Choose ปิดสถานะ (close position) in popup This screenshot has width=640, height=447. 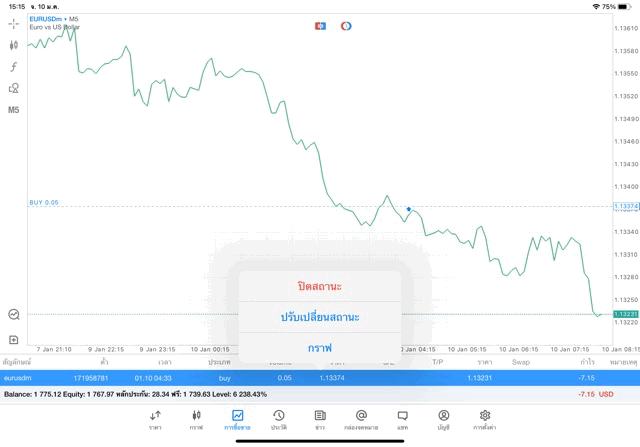(320, 286)
